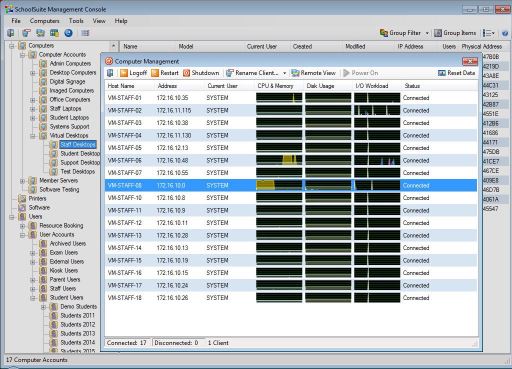Open the dropdown arrow beside Rename Client

pyautogui.click(x=284, y=73)
